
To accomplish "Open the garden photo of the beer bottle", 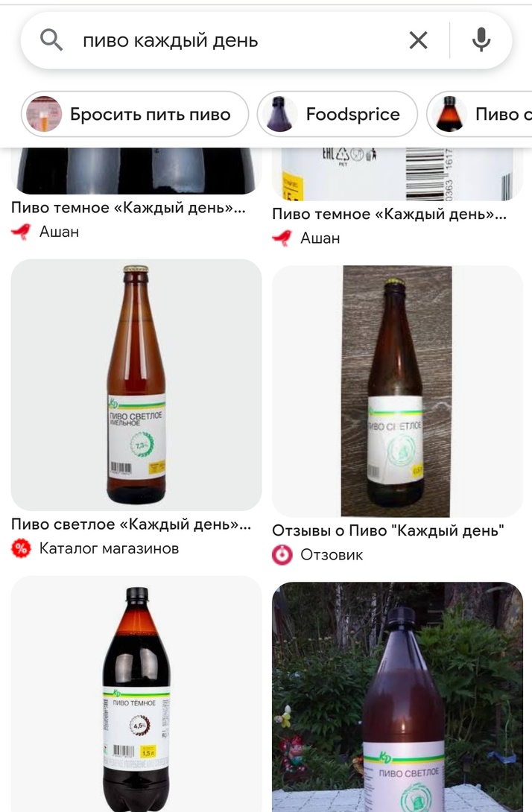I will pyautogui.click(x=397, y=697).
